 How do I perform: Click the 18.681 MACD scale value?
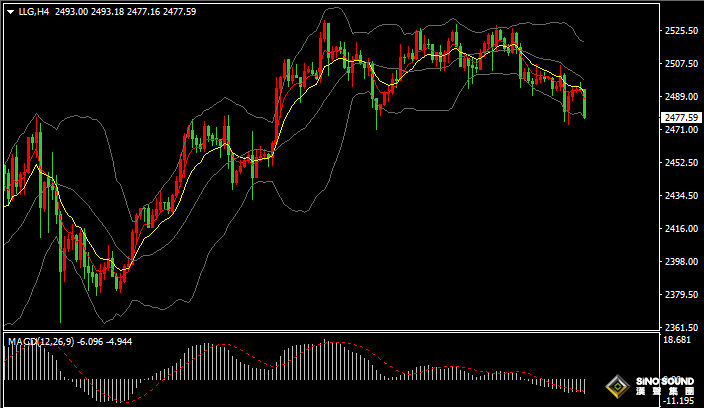coord(678,341)
